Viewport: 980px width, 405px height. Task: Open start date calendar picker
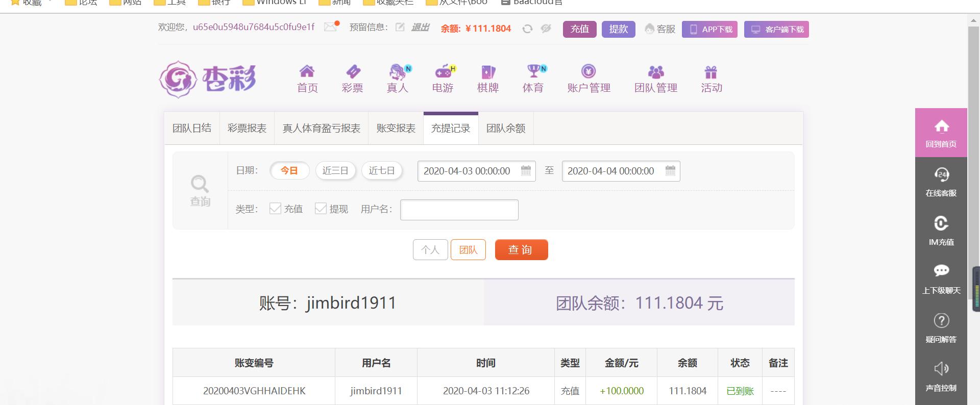[x=526, y=171]
